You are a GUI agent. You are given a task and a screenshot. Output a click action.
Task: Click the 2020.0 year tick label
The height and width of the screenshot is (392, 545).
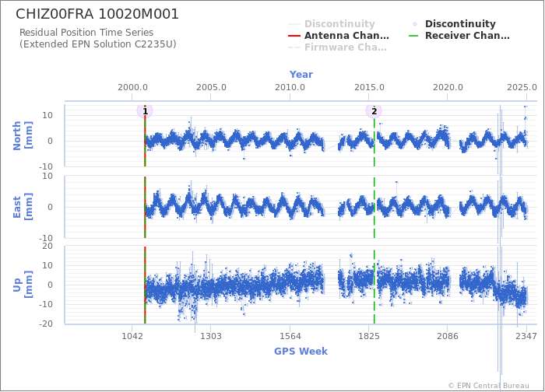coord(448,87)
